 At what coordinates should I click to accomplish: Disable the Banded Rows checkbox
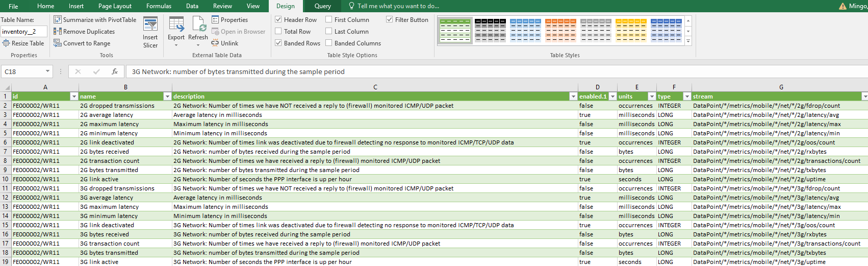278,43
